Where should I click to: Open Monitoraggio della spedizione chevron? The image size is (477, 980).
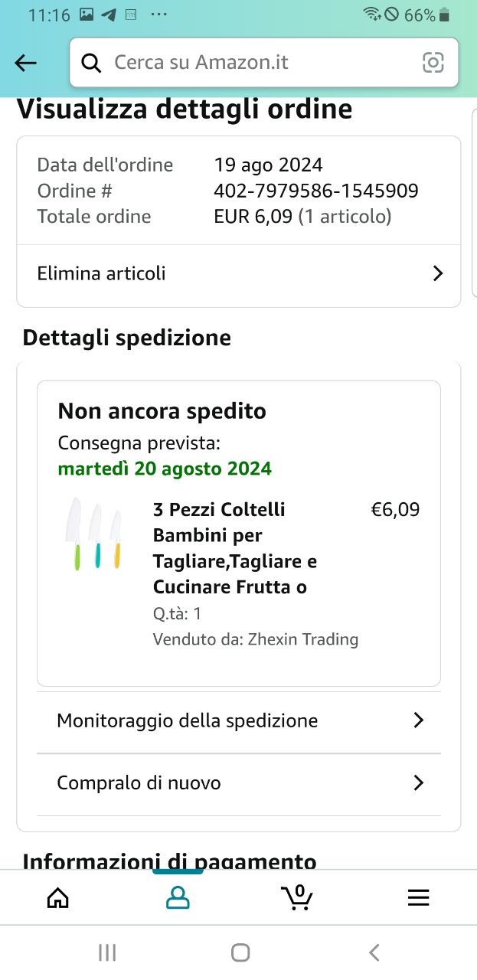coord(418,720)
